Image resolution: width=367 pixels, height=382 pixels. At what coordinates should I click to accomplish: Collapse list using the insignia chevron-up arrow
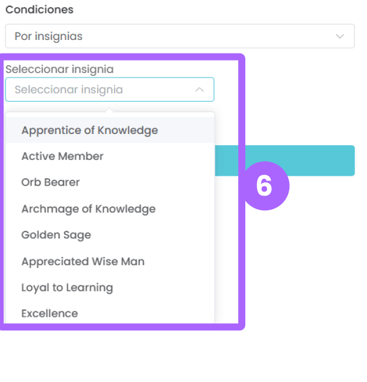(x=199, y=90)
